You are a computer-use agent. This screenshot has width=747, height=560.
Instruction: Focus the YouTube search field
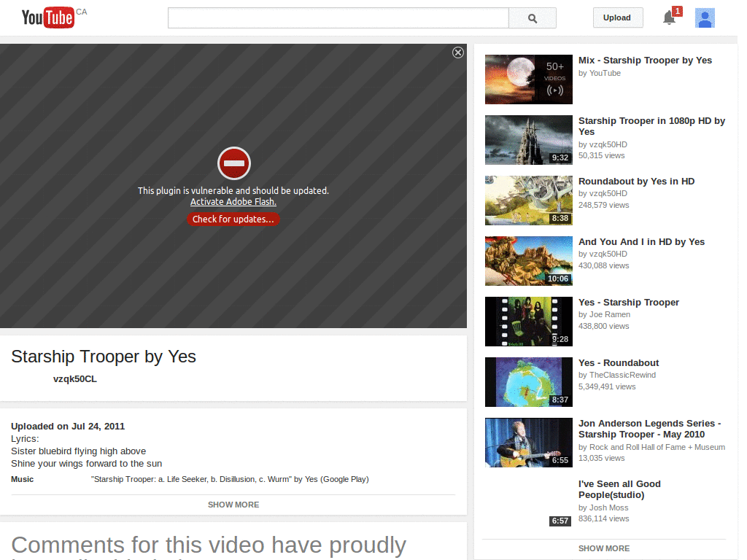(x=338, y=18)
